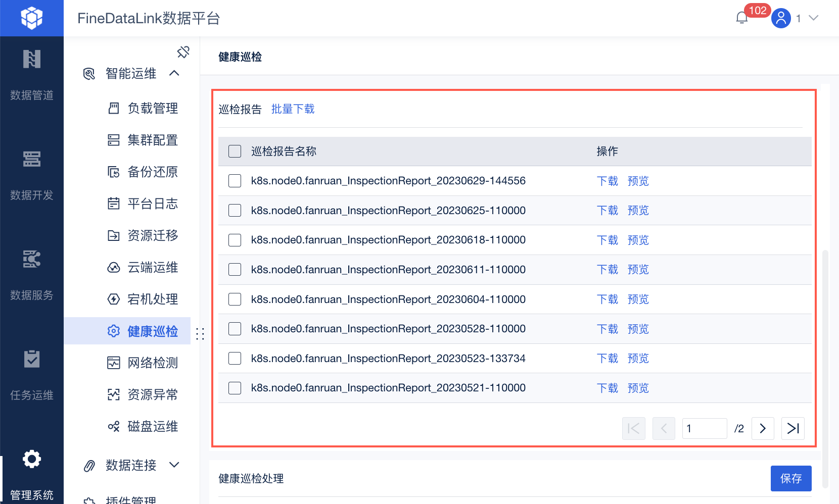839x504 pixels.
Task: Open the 数据开发 module icon
Action: point(32,159)
